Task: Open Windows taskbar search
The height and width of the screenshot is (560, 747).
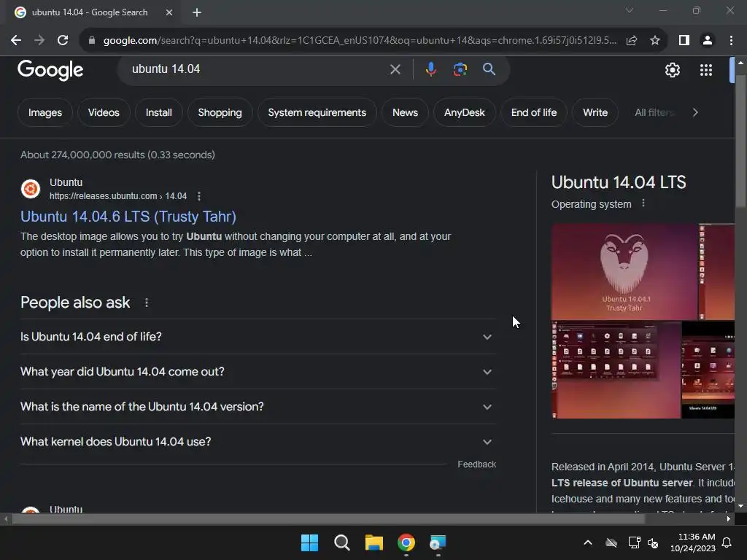Action: click(342, 542)
